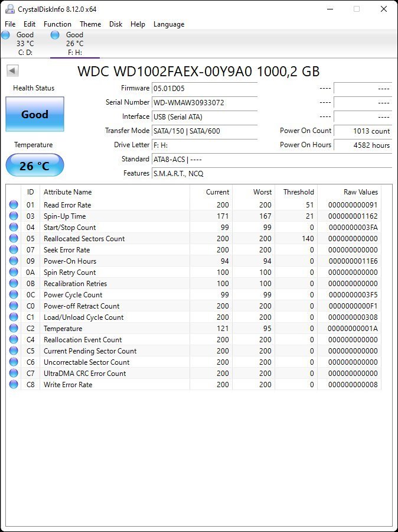This screenshot has width=398, height=532.
Task: Open the File menu
Action: coord(10,24)
